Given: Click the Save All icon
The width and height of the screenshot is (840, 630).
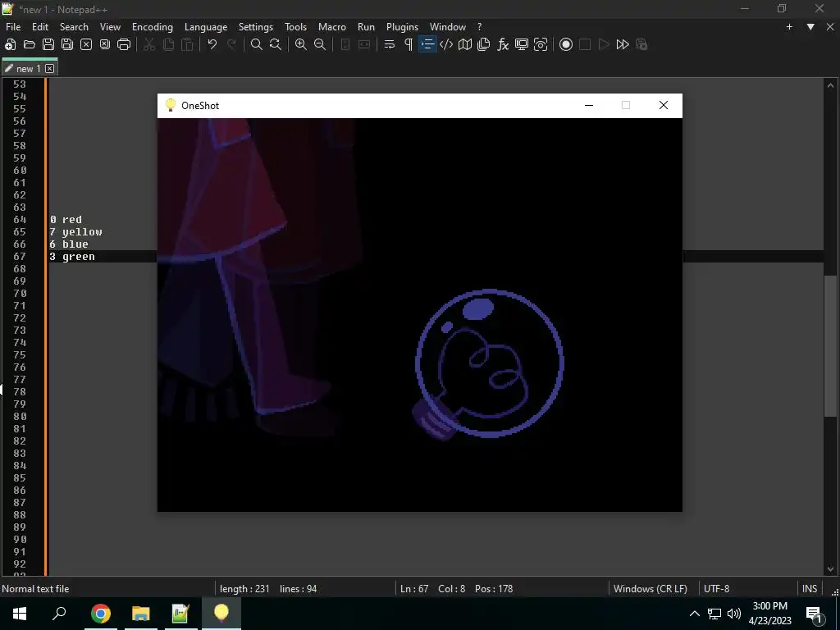Looking at the screenshot, I should click(x=67, y=44).
